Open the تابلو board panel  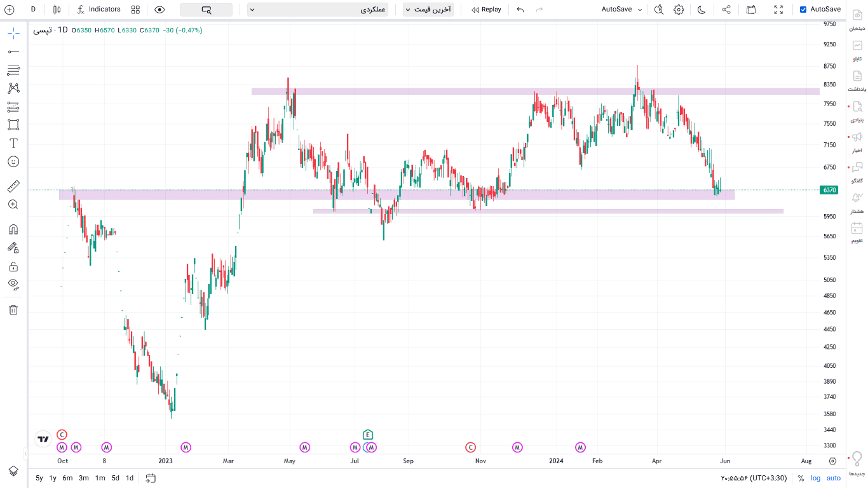pos(857,50)
